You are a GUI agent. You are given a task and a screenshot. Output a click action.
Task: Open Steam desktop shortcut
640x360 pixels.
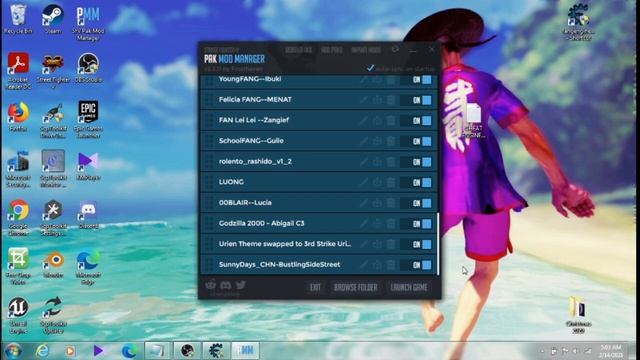click(53, 19)
